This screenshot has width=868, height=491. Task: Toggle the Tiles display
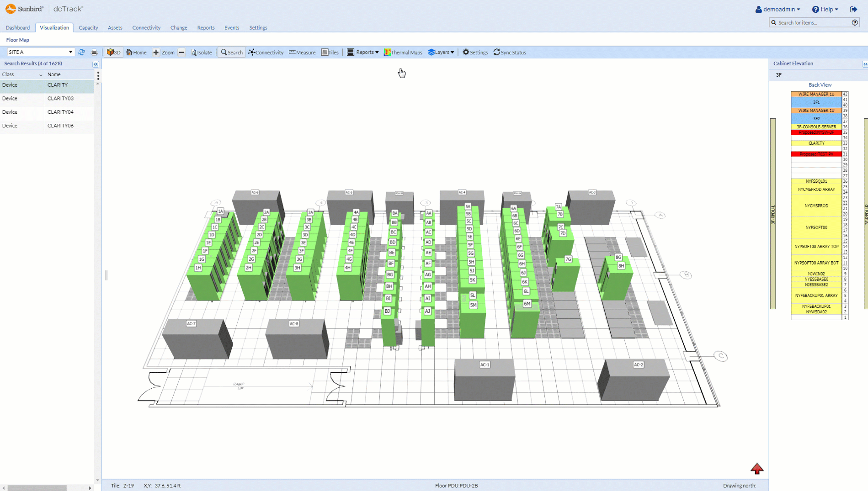click(x=330, y=53)
